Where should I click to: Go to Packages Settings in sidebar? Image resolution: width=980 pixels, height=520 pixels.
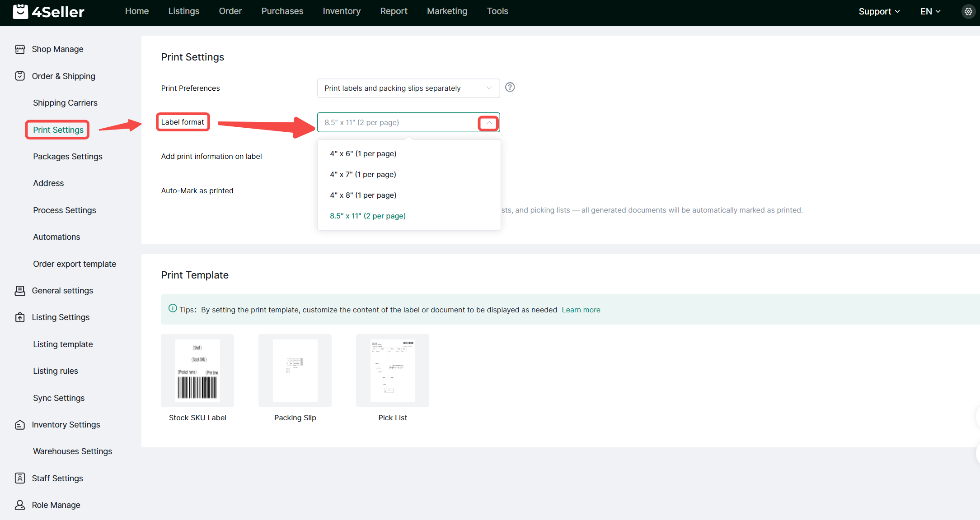68,157
